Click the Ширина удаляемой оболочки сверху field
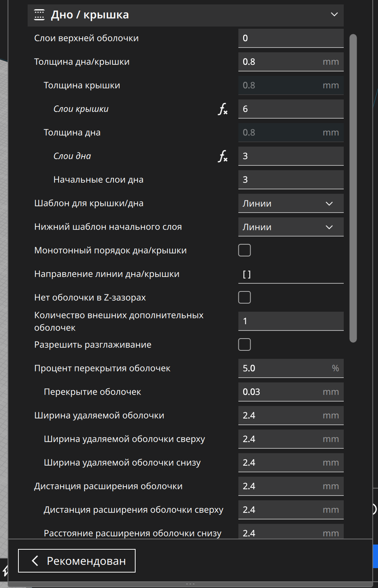This screenshot has height=588, width=378. point(291,439)
